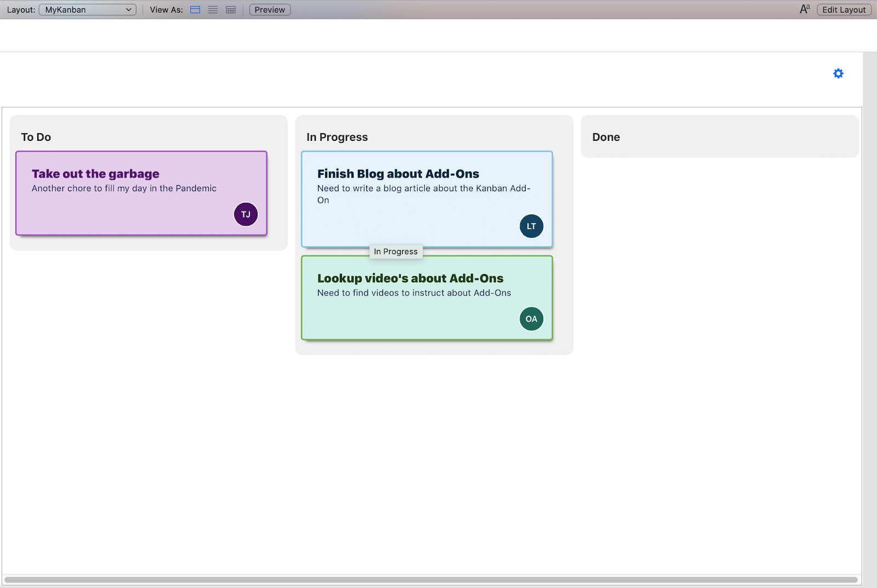Image resolution: width=877 pixels, height=588 pixels.
Task: Click the To Do column header
Action: pyautogui.click(x=36, y=137)
